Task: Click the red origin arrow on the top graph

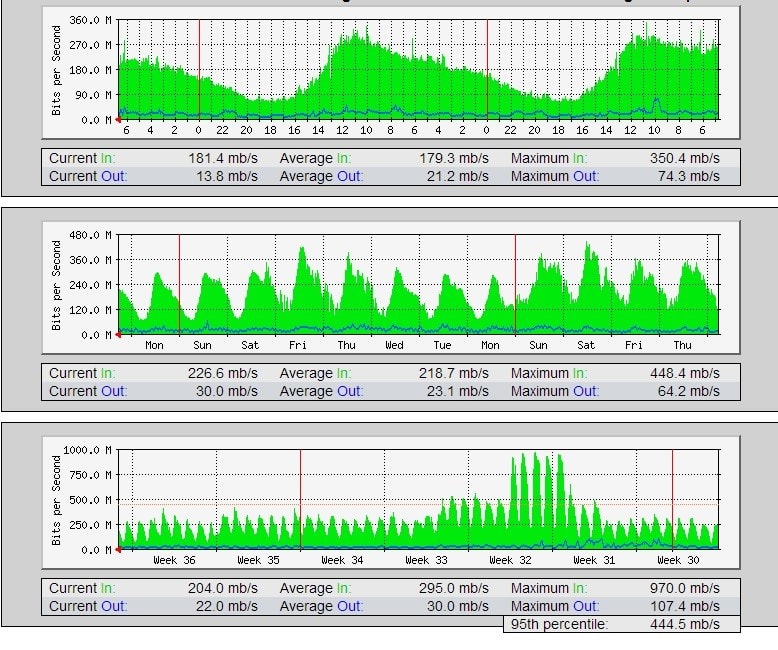Action: coord(119,120)
